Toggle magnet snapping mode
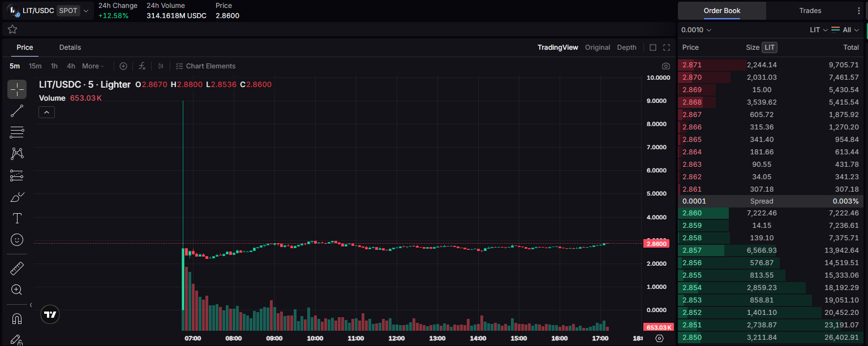The image size is (868, 346). [x=17, y=318]
